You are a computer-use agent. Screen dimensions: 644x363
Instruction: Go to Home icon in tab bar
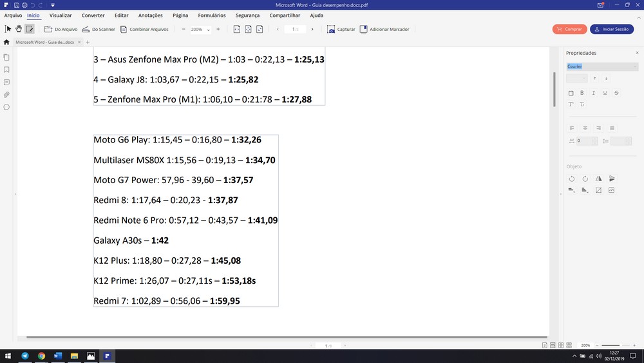6,42
